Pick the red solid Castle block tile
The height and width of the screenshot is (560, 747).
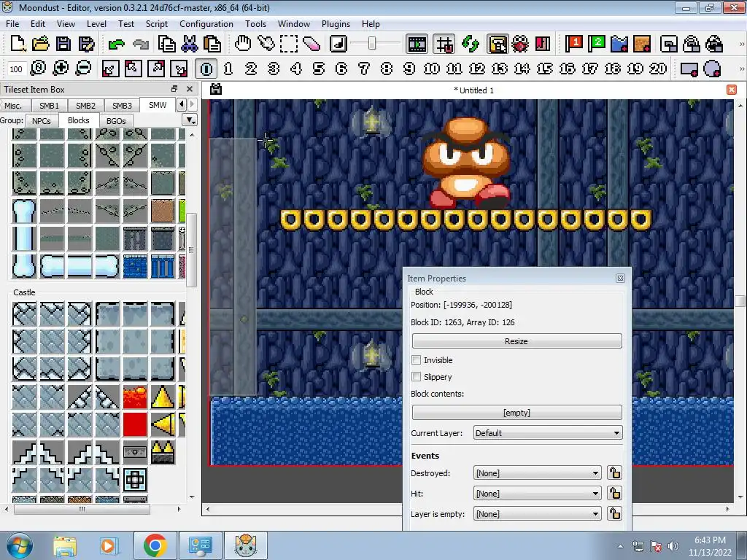(x=135, y=424)
